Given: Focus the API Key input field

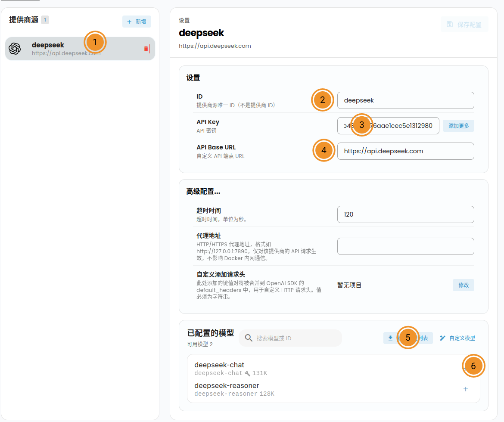Looking at the screenshot, I should click(388, 126).
